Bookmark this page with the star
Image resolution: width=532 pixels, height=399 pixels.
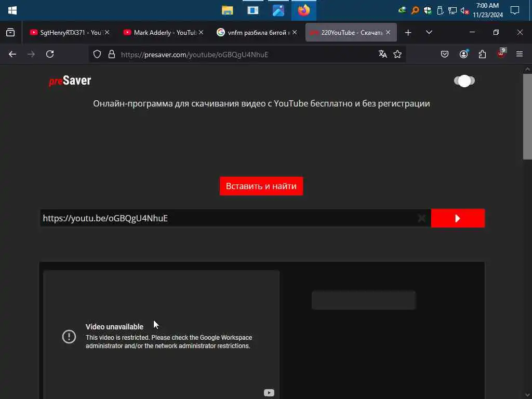coord(397,54)
